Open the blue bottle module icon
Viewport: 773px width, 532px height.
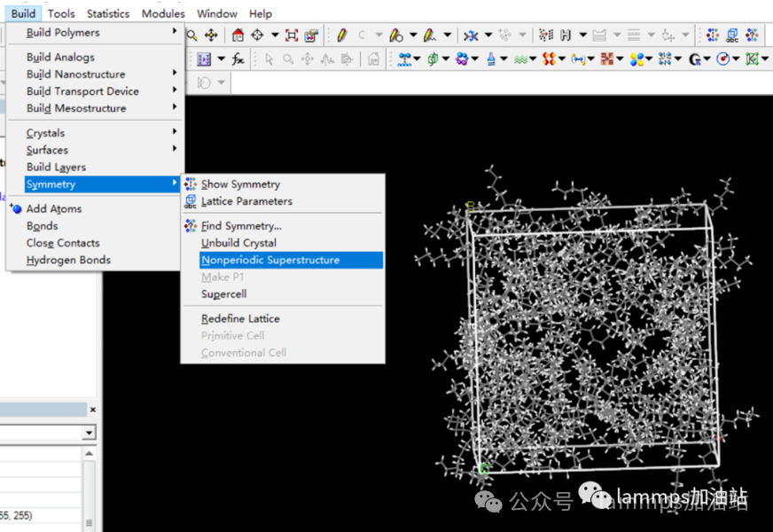(491, 59)
